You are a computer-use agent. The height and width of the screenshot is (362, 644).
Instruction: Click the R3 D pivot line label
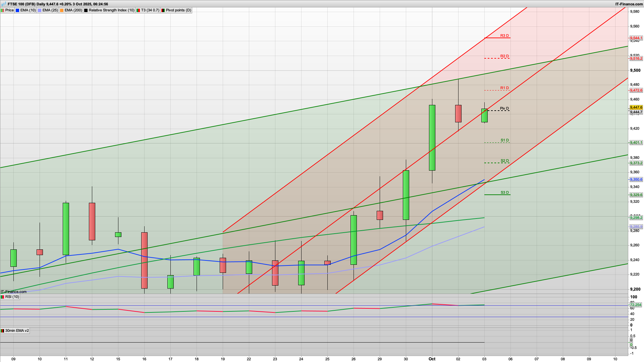click(x=504, y=36)
